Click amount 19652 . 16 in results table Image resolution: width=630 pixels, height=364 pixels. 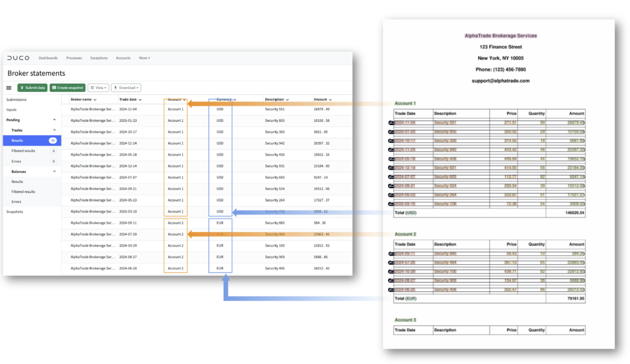click(322, 155)
